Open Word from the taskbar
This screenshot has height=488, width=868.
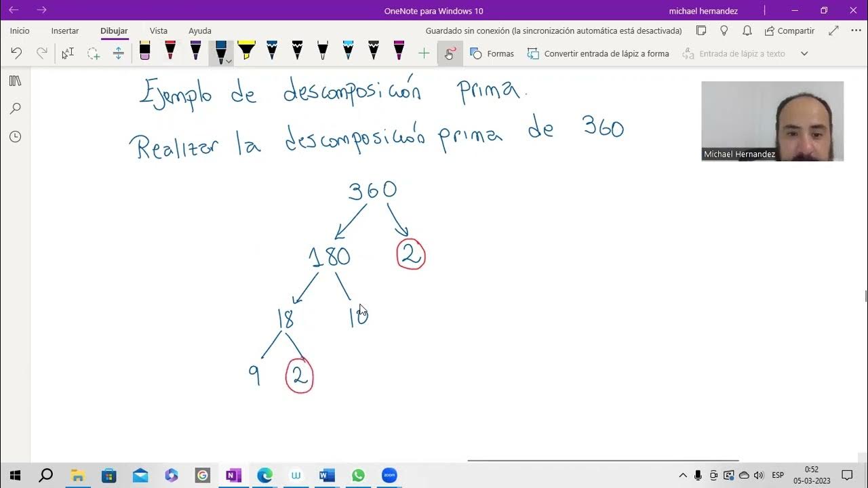(327, 475)
